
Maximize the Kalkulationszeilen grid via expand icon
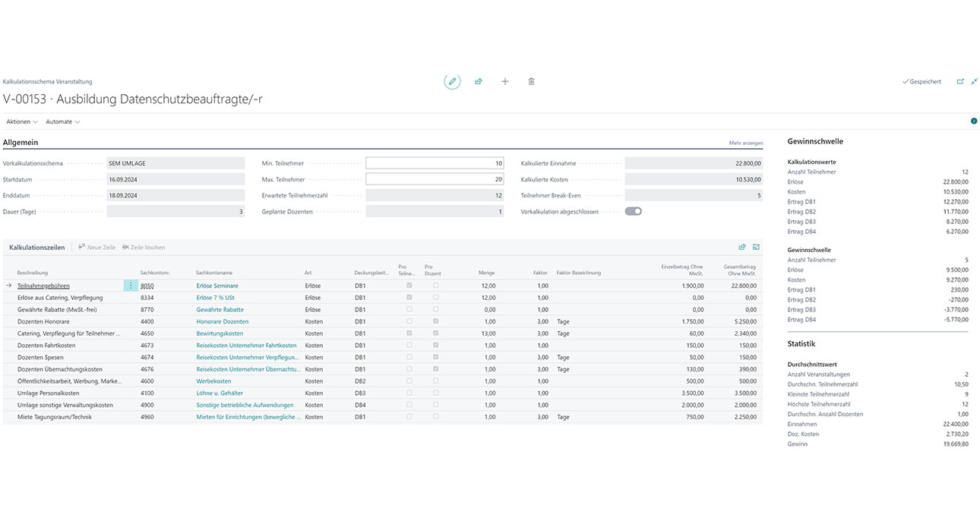click(x=757, y=247)
